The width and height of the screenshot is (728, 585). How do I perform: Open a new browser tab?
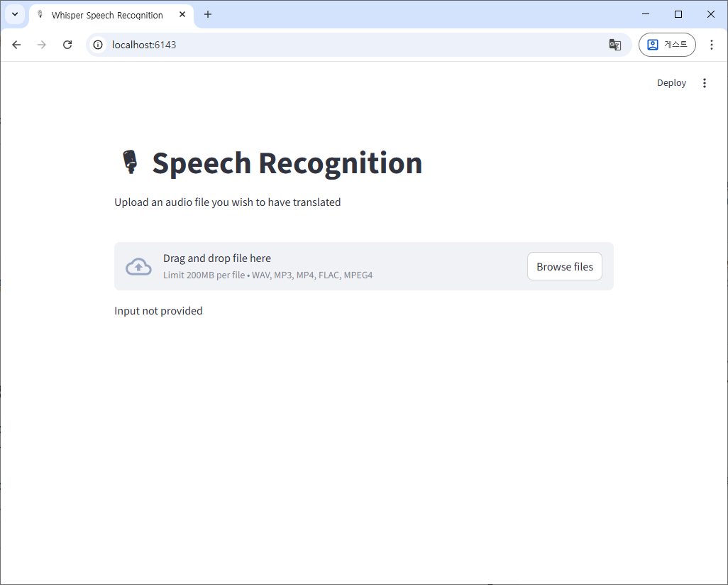tap(208, 14)
